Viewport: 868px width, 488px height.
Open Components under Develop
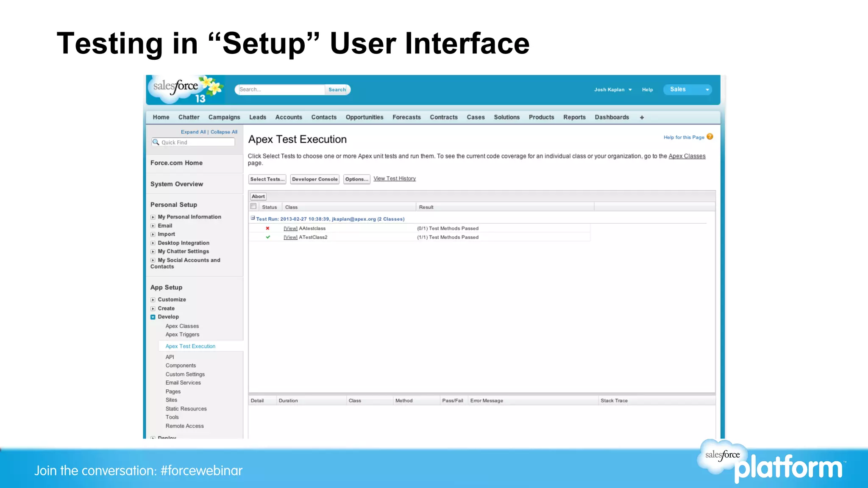click(x=181, y=366)
